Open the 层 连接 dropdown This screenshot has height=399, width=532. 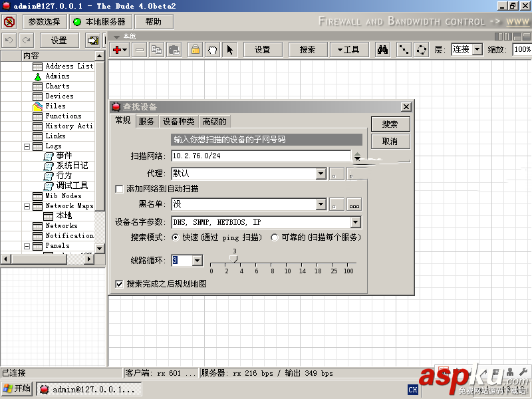coord(477,50)
